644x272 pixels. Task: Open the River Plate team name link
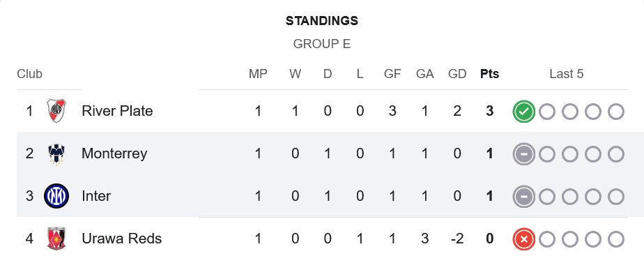tap(117, 111)
